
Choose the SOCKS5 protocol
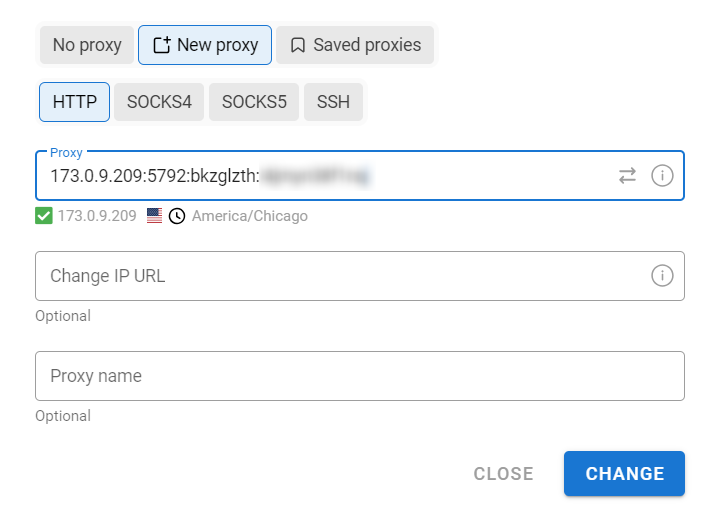(254, 102)
